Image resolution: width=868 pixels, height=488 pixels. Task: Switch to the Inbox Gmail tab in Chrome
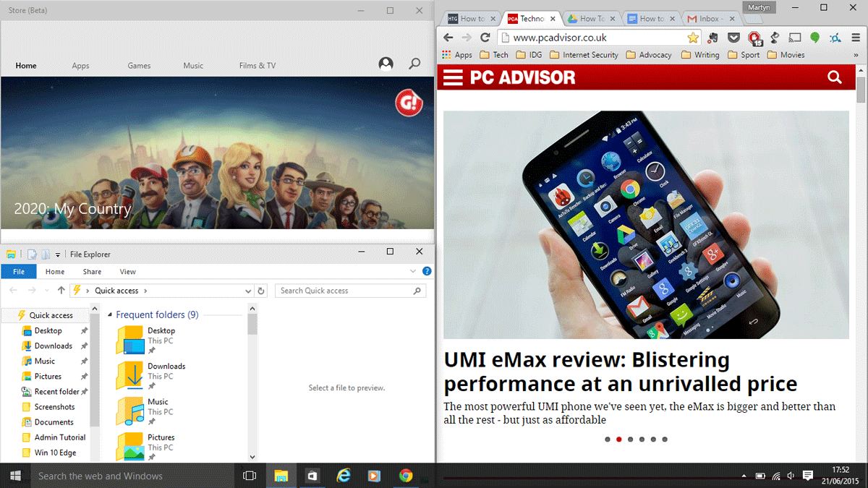[x=709, y=18]
